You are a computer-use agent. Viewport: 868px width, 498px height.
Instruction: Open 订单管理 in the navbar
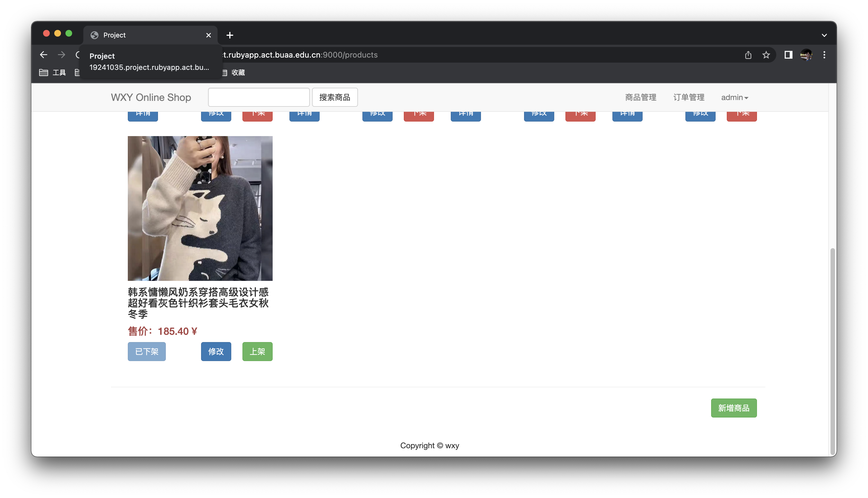pyautogui.click(x=689, y=98)
